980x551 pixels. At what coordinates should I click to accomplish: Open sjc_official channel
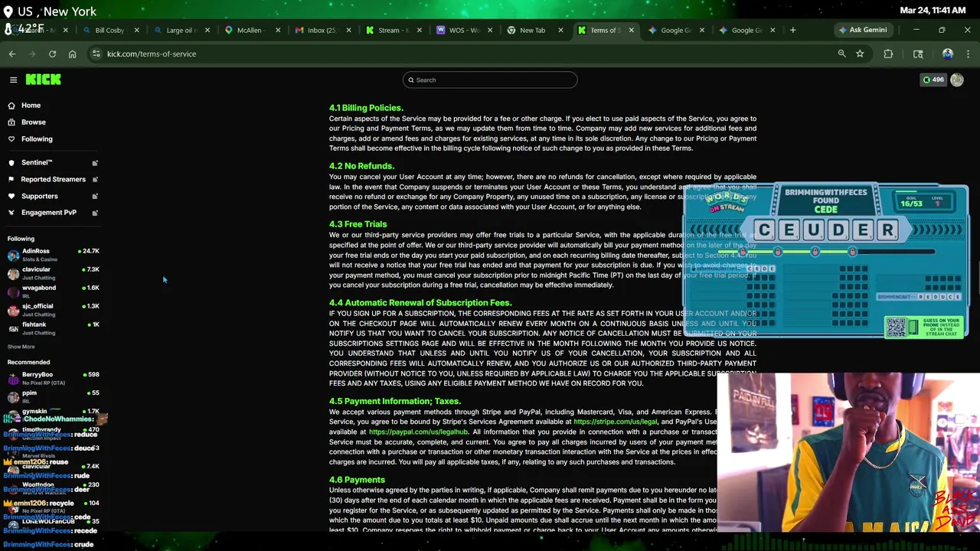point(53,310)
